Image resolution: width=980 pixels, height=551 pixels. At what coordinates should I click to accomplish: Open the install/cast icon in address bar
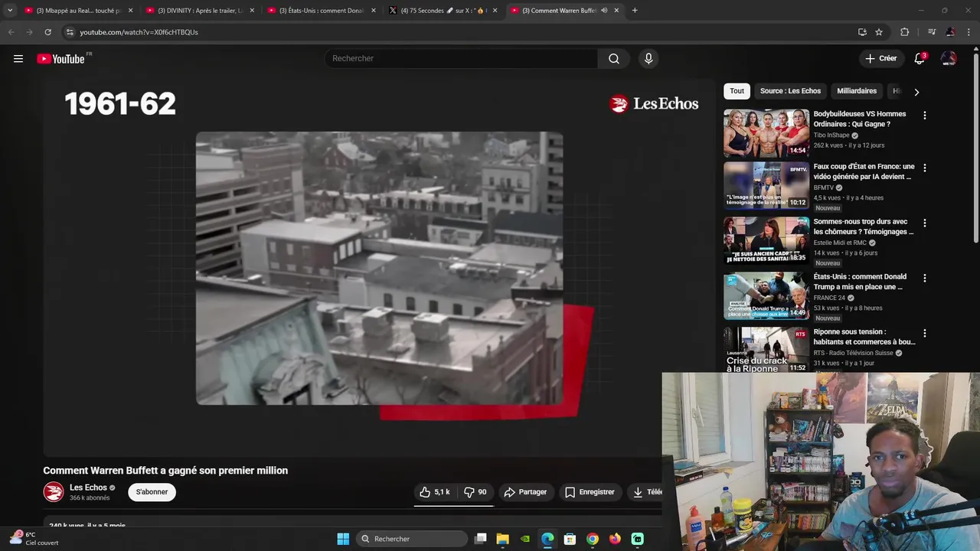pyautogui.click(x=862, y=32)
